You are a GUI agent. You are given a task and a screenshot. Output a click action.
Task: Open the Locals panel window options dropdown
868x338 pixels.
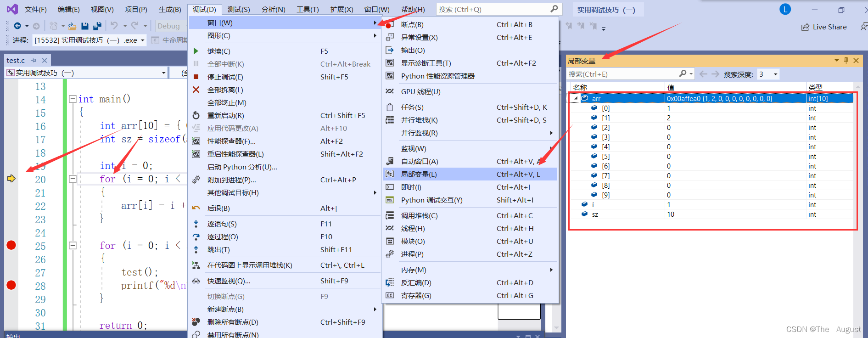(x=836, y=61)
